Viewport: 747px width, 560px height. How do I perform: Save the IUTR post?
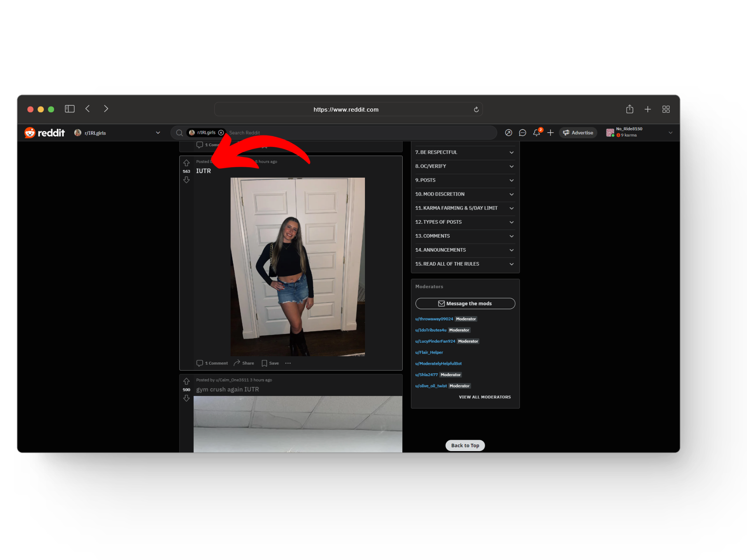point(270,363)
